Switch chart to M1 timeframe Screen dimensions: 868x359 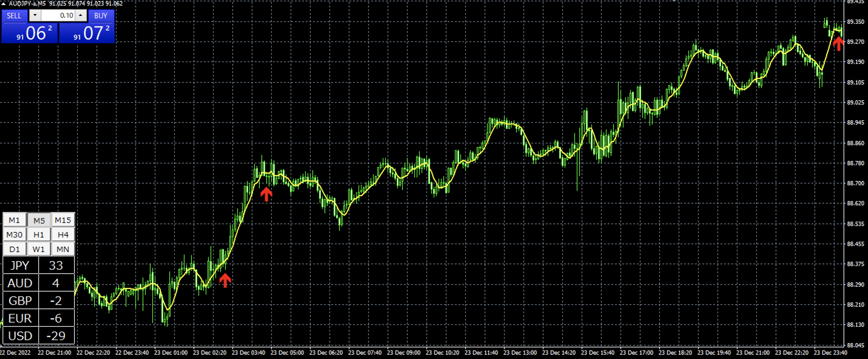click(14, 220)
